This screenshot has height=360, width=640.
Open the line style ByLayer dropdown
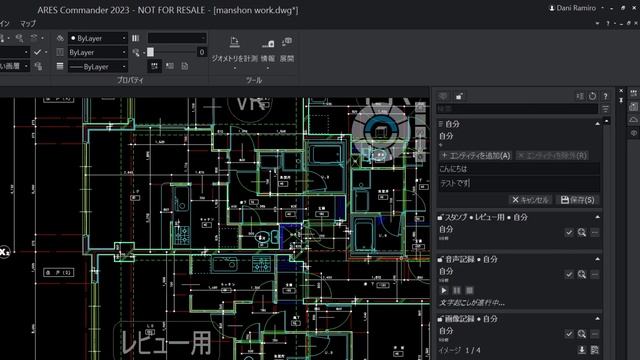point(98,67)
